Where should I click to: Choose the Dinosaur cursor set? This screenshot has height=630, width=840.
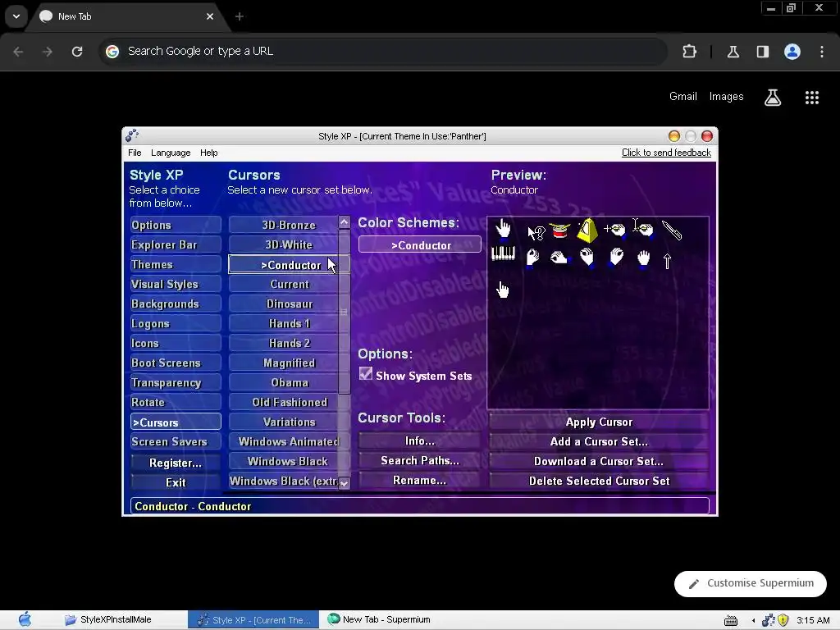[284, 304]
